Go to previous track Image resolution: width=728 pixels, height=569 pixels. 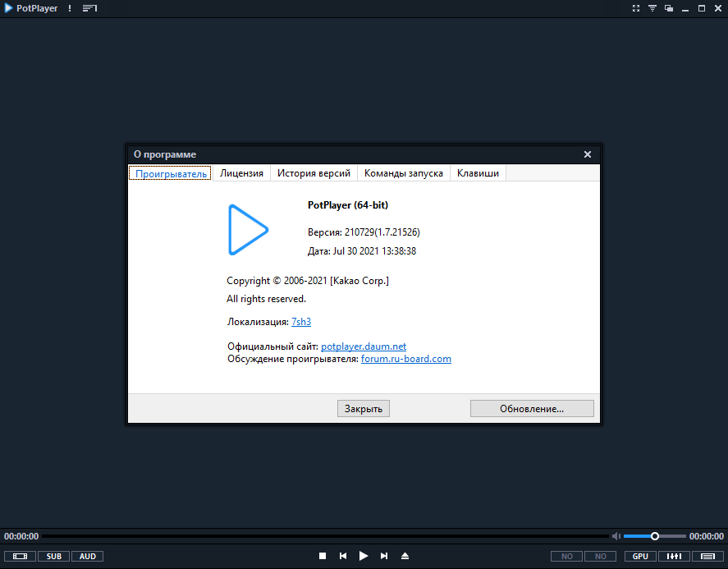coord(342,556)
